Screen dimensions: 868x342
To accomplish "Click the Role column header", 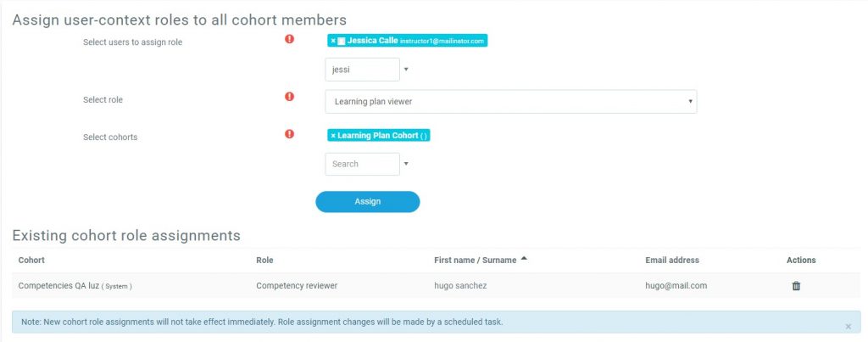I will (264, 260).
